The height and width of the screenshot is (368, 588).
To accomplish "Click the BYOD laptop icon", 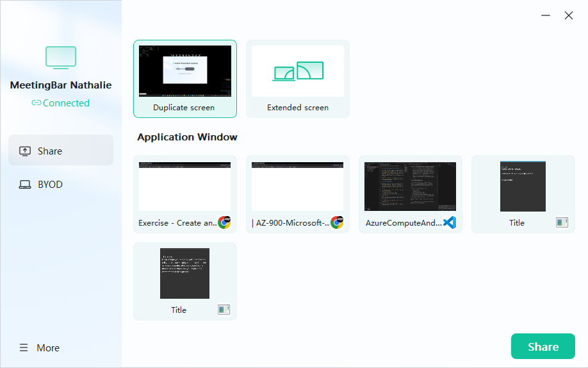I will pyautogui.click(x=25, y=185).
